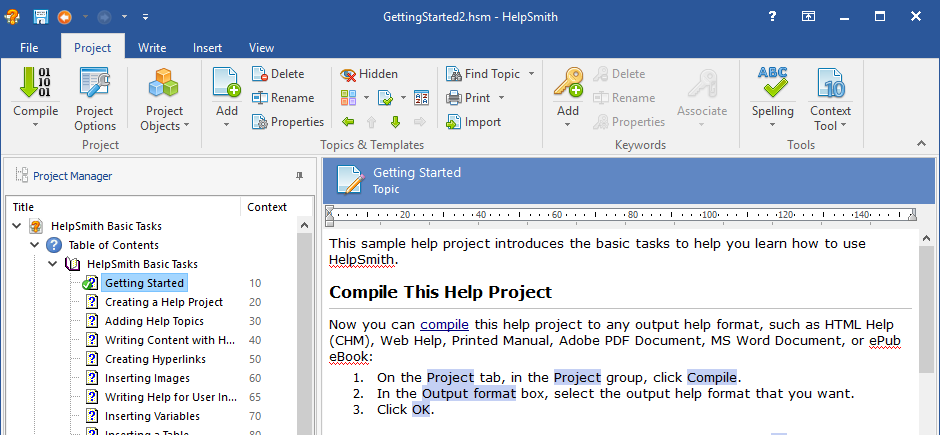Select the Inserting Variables topic

[x=152, y=416]
